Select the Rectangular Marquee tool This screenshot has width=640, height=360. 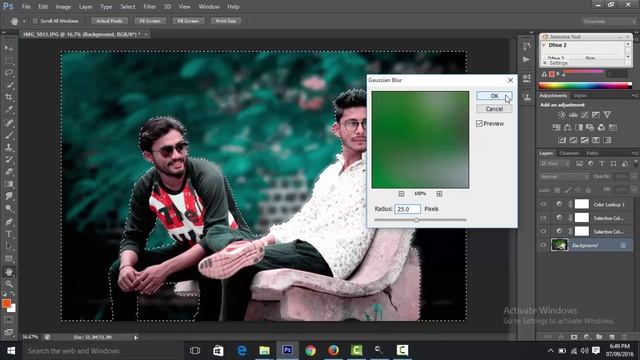9,60
